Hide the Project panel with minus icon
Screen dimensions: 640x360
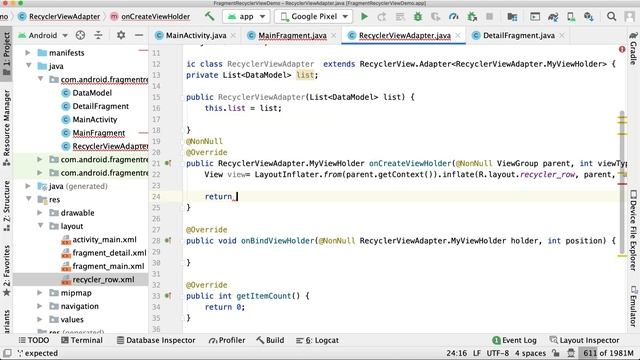[x=139, y=35]
